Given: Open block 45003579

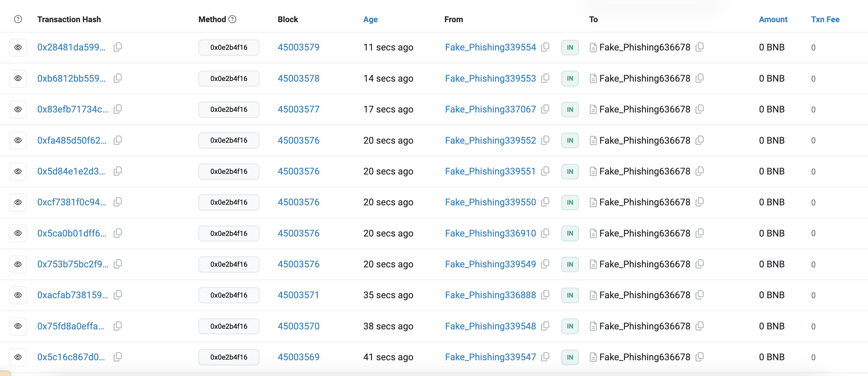Looking at the screenshot, I should pyautogui.click(x=299, y=48).
